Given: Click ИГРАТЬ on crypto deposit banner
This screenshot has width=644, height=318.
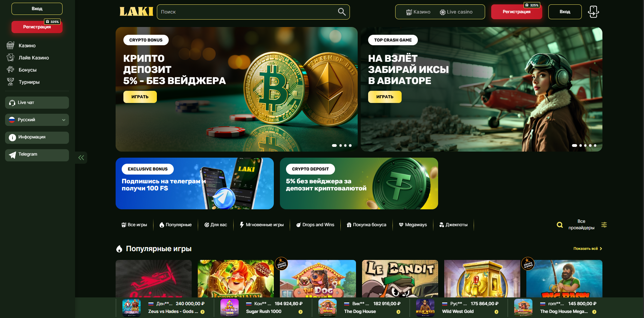Looking at the screenshot, I should point(140,97).
